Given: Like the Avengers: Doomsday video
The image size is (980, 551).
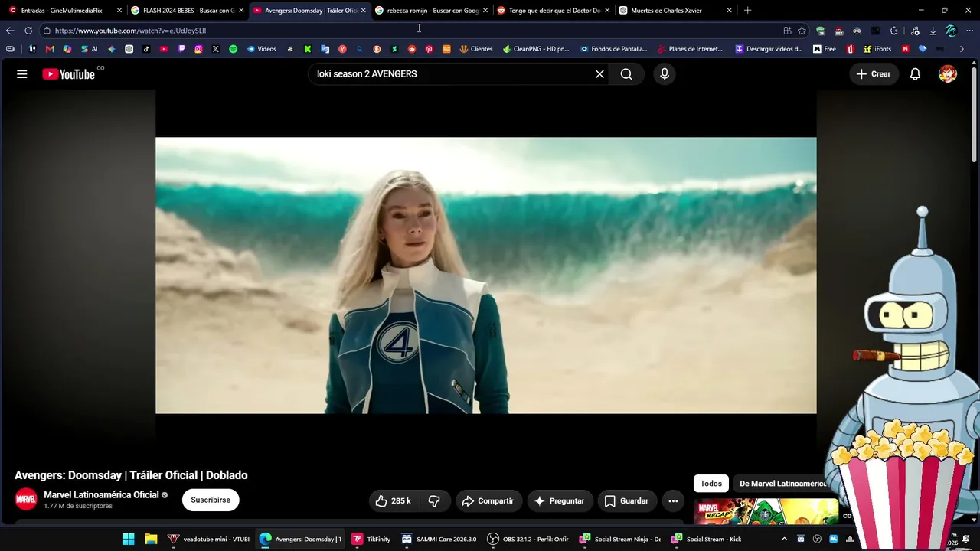Looking at the screenshot, I should point(393,501).
